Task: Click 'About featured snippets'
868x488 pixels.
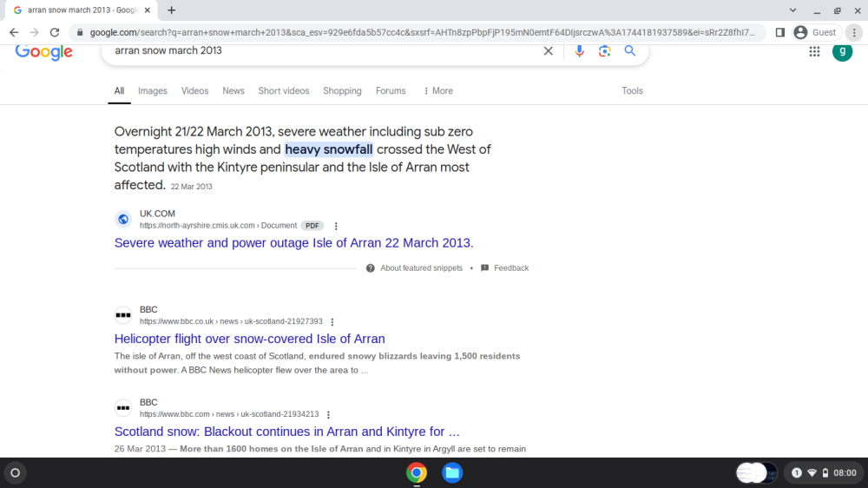Action: 421,268
